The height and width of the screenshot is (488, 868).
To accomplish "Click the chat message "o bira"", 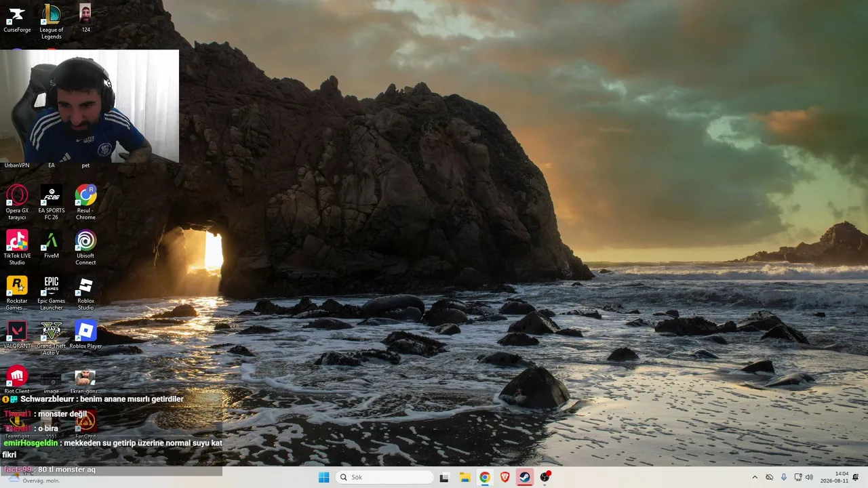I will (x=48, y=428).
